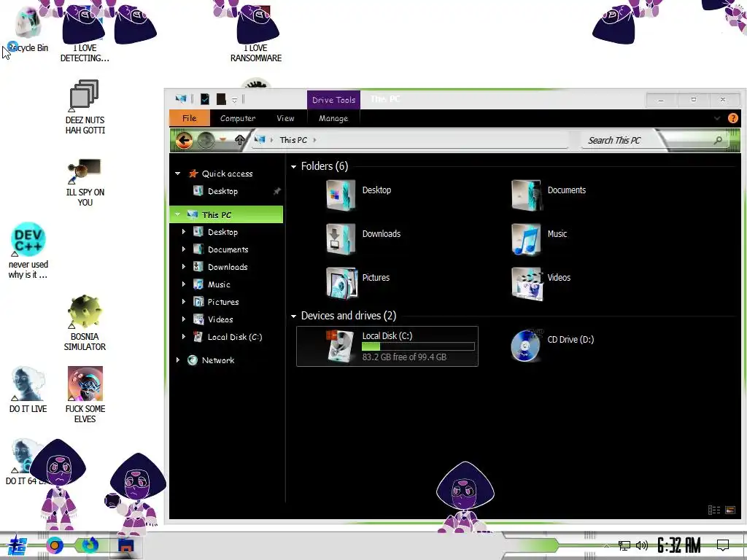Switch to Details view layout

(x=713, y=510)
